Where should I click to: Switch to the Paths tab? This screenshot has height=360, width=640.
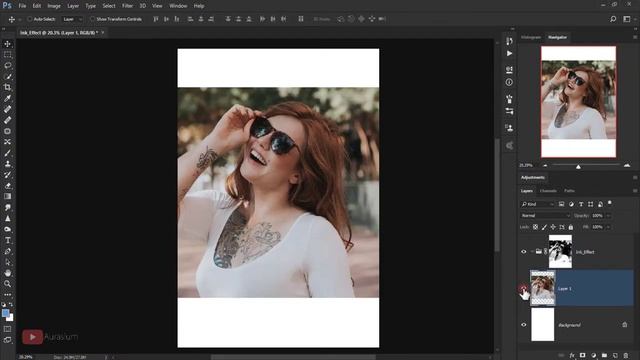coord(569,191)
